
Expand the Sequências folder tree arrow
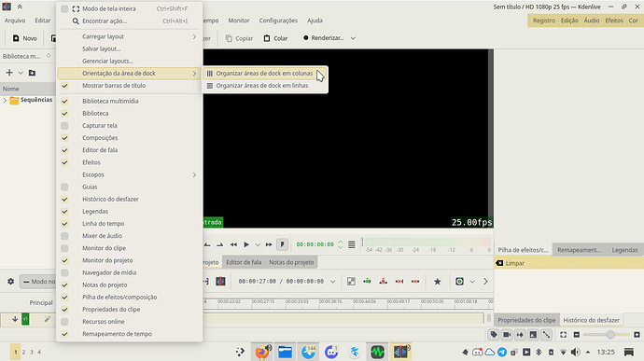pyautogui.click(x=5, y=100)
